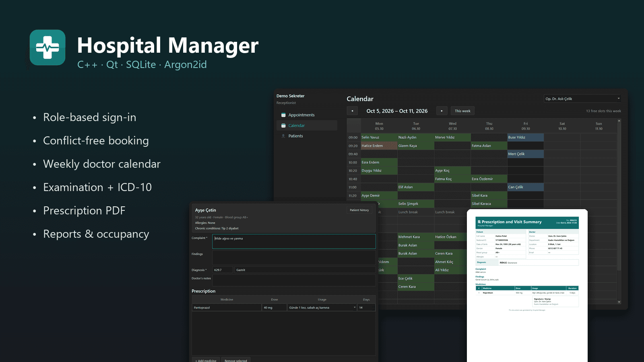Click the Mert Çelik appointment slot

[x=526, y=154]
